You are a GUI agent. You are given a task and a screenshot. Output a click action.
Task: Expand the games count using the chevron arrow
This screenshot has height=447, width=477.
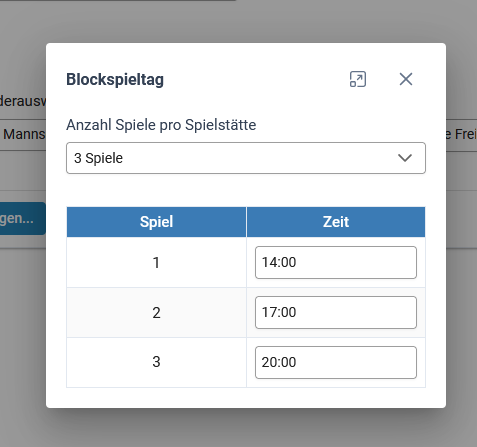click(x=405, y=158)
